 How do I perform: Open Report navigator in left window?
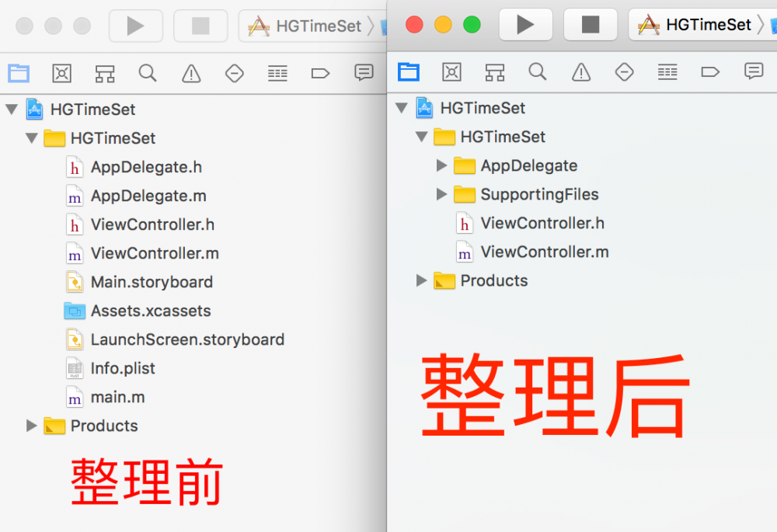(x=364, y=72)
